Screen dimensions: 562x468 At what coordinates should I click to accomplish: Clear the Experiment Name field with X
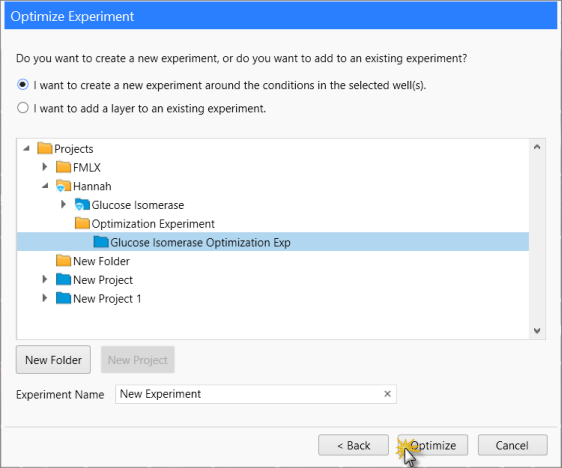387,394
